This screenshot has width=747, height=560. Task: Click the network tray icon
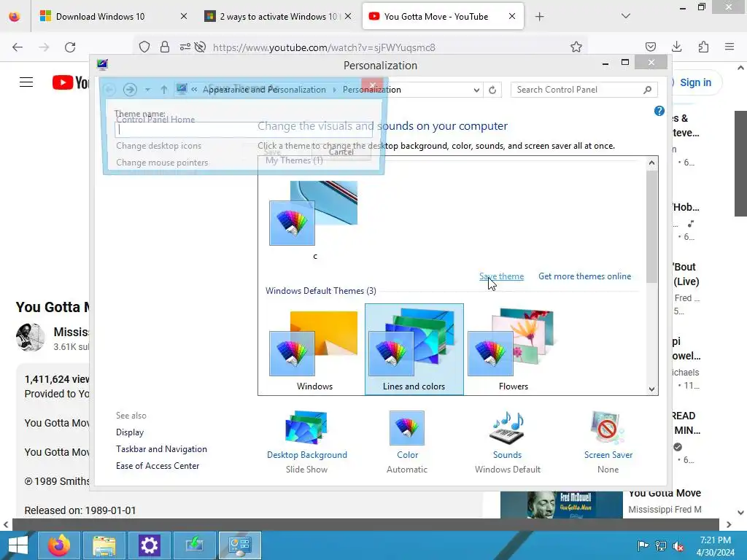661,545
